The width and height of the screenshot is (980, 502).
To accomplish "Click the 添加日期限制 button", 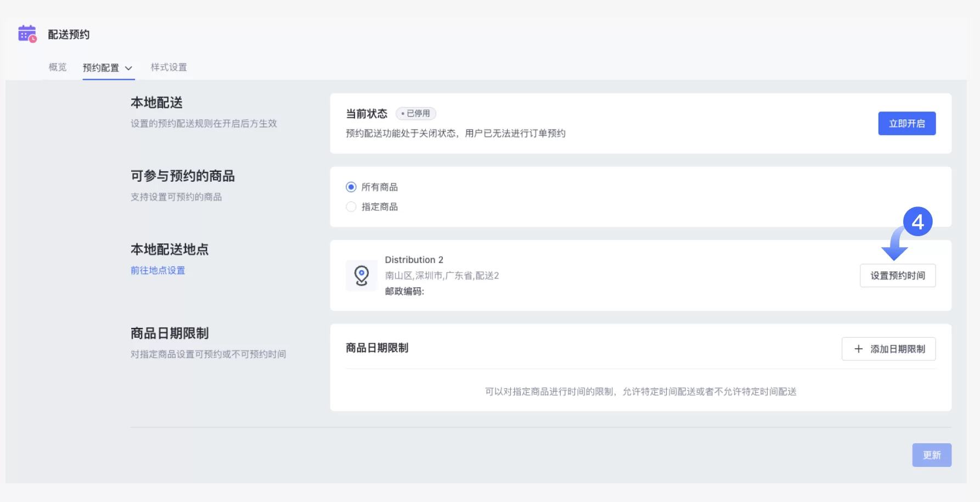I will click(888, 349).
